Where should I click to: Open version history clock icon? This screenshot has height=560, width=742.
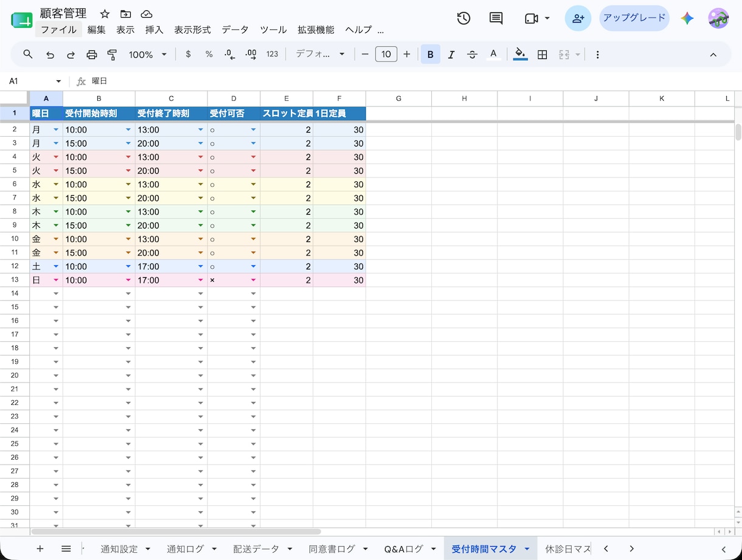pyautogui.click(x=463, y=18)
